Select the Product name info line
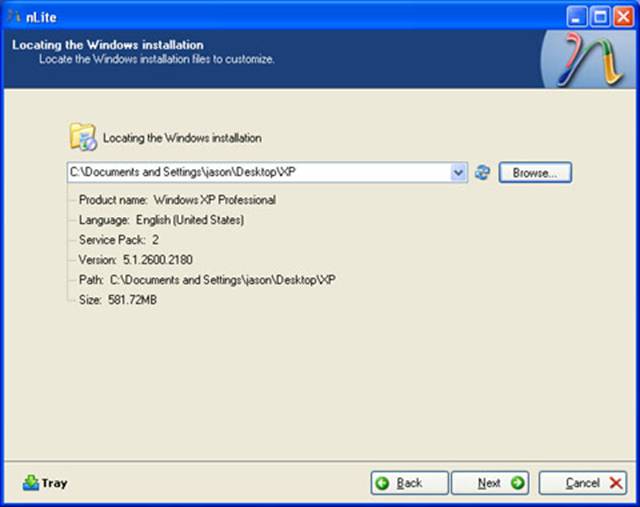Image resolution: width=640 pixels, height=507 pixels. pos(177,200)
